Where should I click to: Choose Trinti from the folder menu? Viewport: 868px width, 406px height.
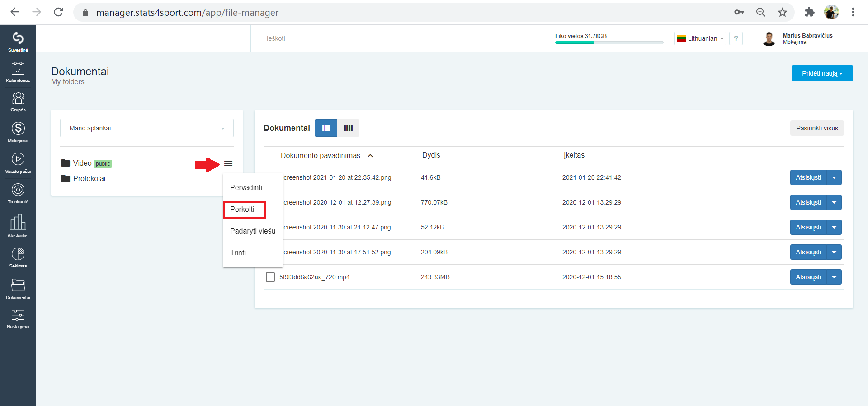(x=238, y=253)
